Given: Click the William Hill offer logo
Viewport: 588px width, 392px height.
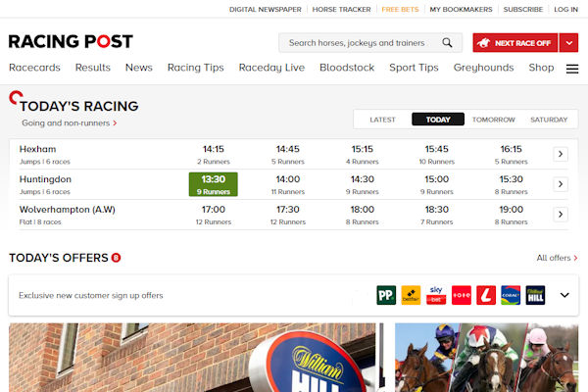Looking at the screenshot, I should [535, 295].
